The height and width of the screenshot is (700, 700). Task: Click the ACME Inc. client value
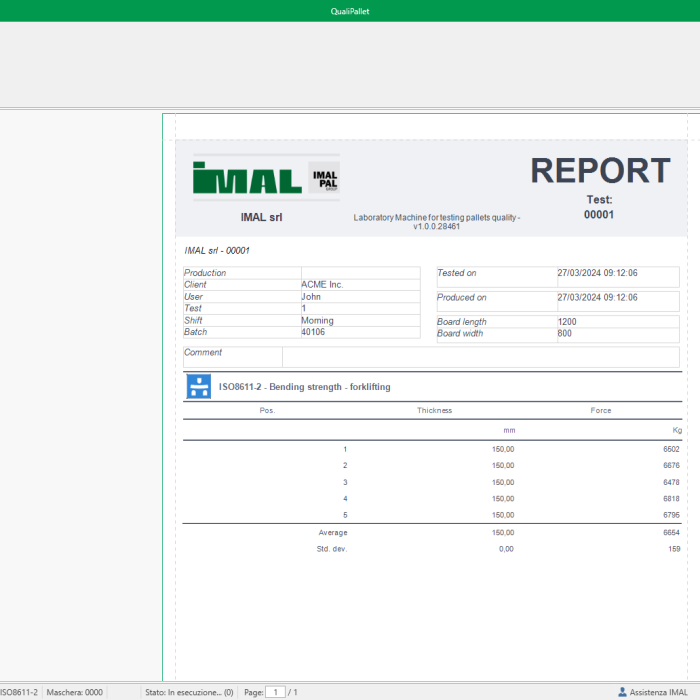(x=322, y=284)
